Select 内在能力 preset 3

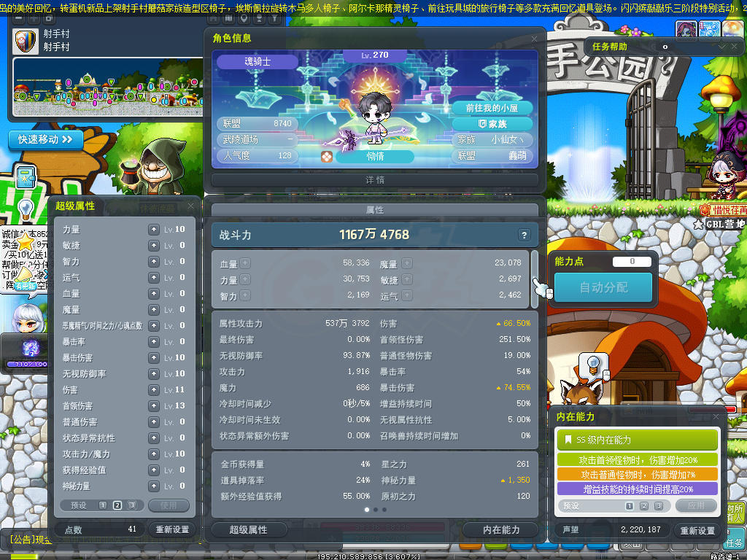(659, 506)
